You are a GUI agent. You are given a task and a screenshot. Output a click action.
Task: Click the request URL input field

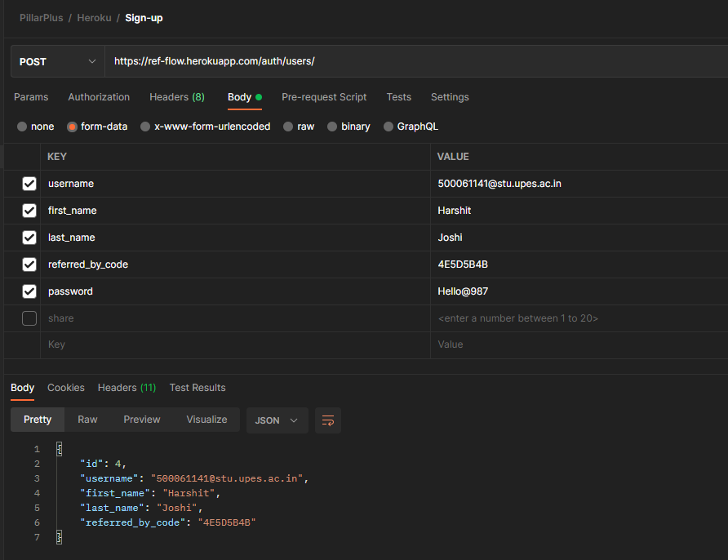point(416,61)
